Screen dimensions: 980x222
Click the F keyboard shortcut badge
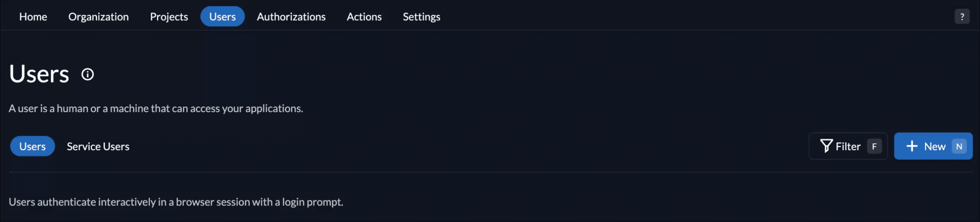874,146
